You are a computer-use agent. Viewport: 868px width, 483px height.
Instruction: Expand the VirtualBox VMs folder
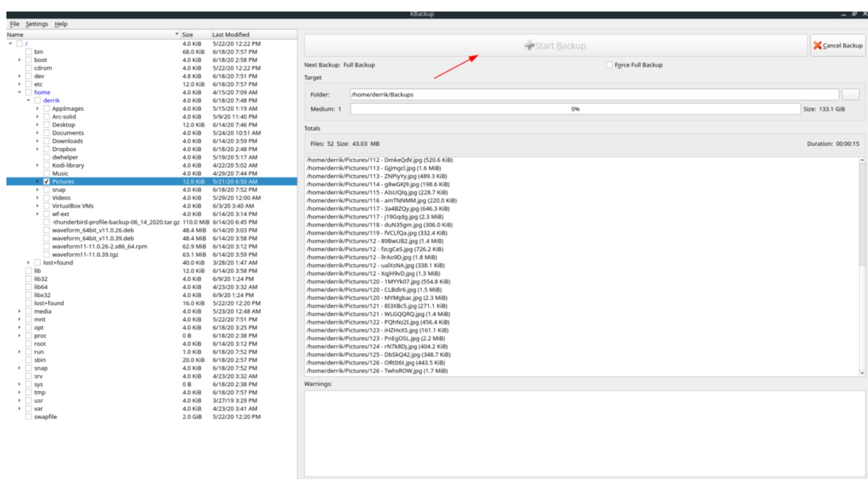(x=37, y=206)
